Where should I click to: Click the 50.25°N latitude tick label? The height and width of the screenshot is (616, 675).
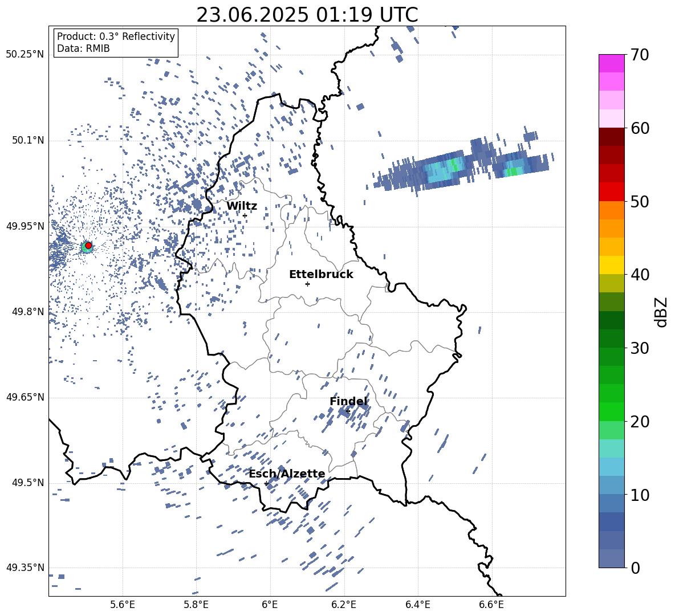pyautogui.click(x=25, y=55)
